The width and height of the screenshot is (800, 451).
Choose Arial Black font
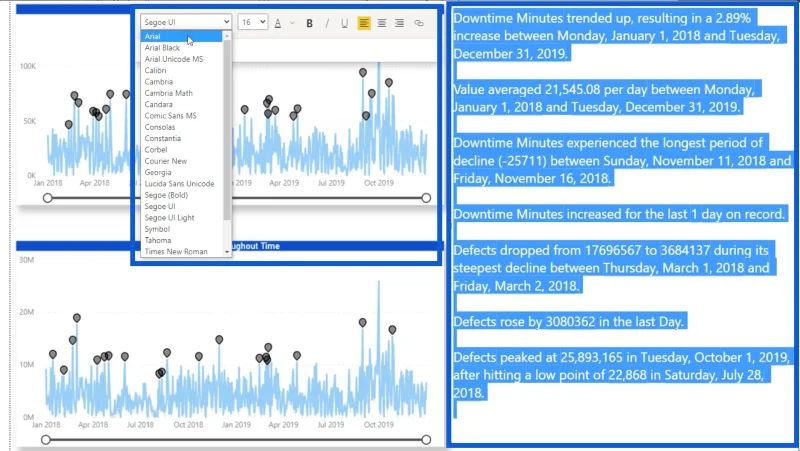pyautogui.click(x=181, y=47)
